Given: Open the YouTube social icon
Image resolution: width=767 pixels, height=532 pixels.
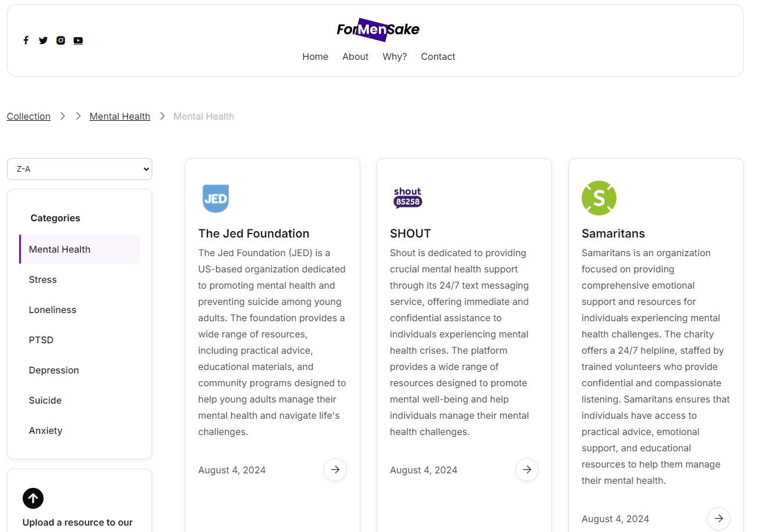Looking at the screenshot, I should pyautogui.click(x=78, y=40).
